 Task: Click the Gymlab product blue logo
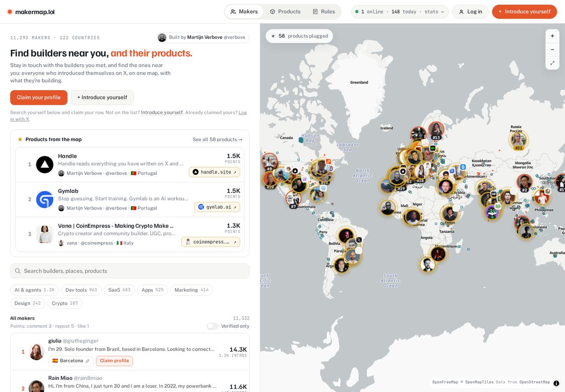coord(45,200)
